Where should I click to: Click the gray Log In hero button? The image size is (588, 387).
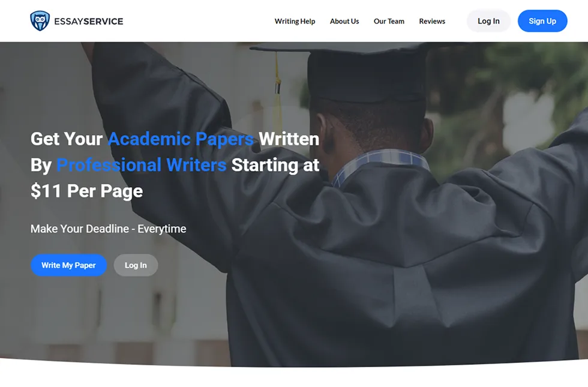(x=136, y=265)
